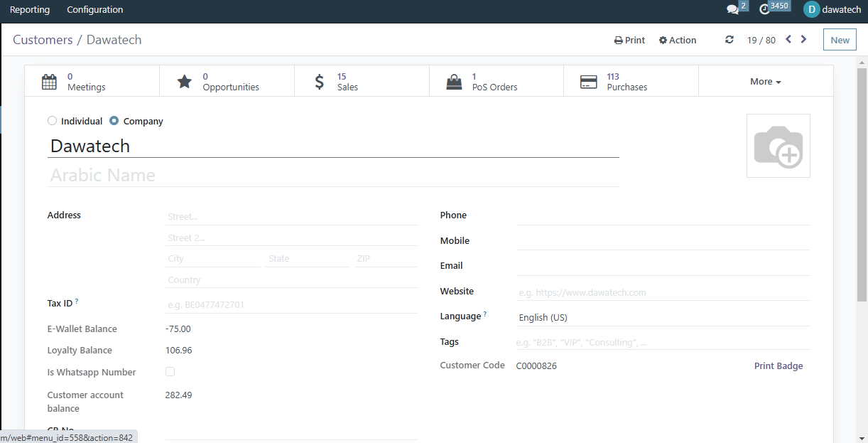This screenshot has width=868, height=443.
Task: Go back to Customers breadcrumb
Action: point(43,40)
